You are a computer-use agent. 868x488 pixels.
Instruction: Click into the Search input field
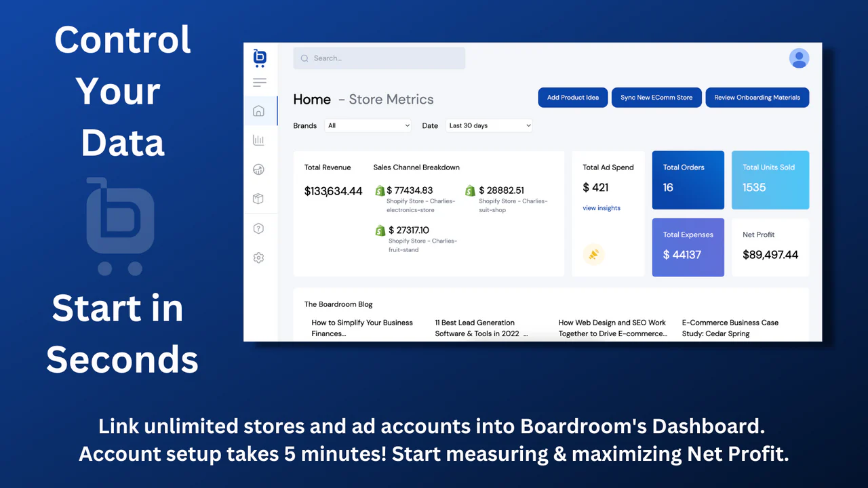380,58
